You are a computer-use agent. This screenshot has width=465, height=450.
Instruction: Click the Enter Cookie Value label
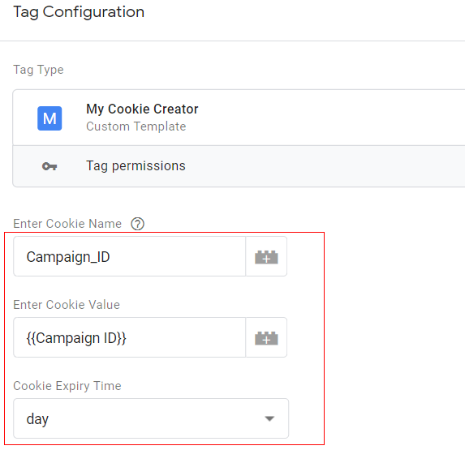tap(66, 305)
